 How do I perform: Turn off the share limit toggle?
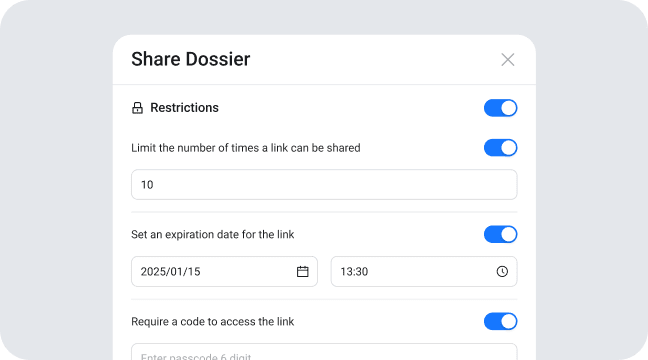[500, 148]
